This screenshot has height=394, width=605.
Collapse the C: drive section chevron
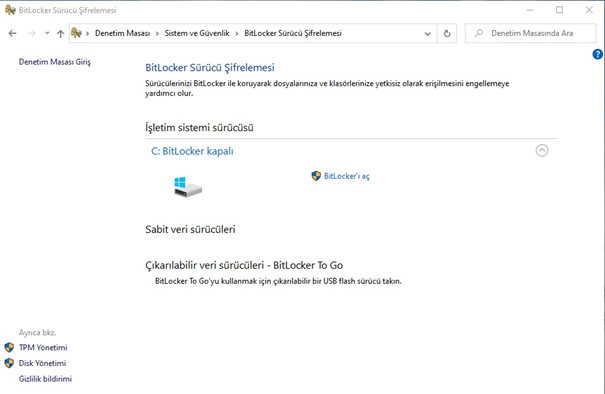tap(542, 150)
